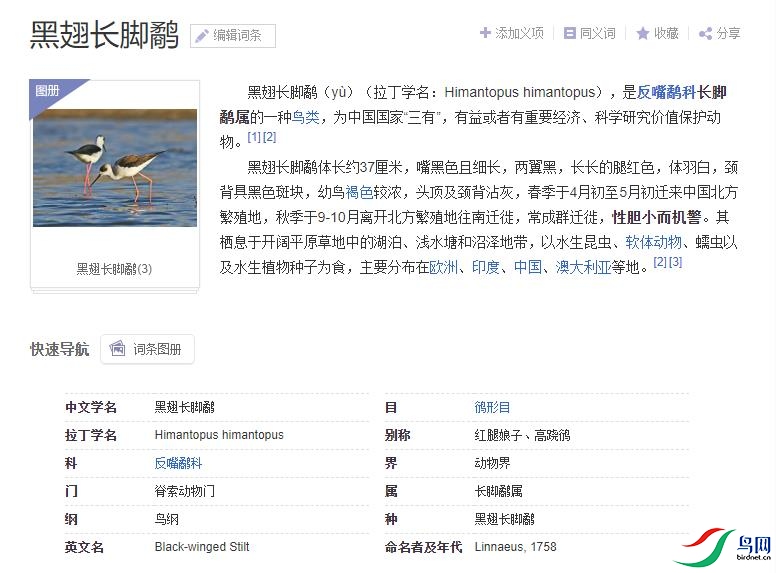Click the value 红腿娘子、高跷鸻
Viewport: 776px width, 573px height.
(x=522, y=435)
